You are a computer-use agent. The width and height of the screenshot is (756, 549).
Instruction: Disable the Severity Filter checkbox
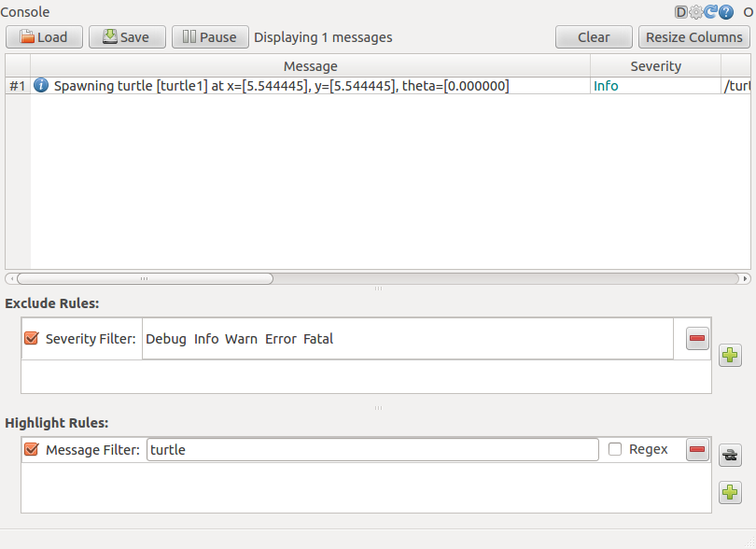pos(32,339)
